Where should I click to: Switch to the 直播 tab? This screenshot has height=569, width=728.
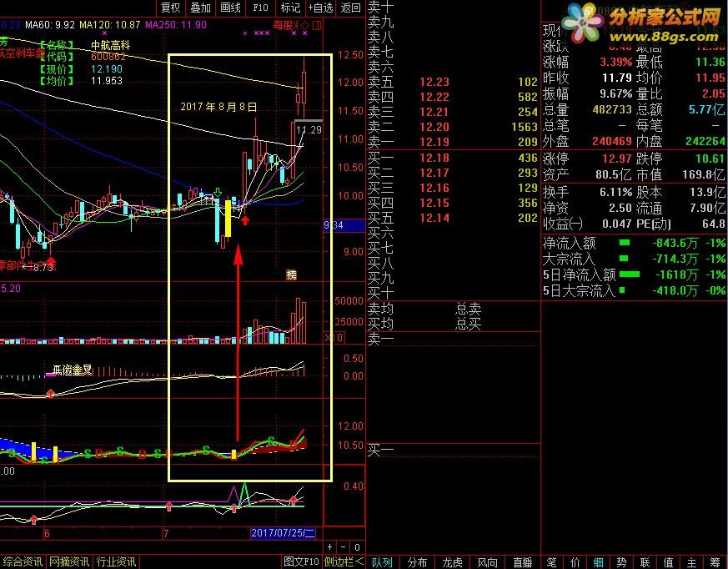523,562
